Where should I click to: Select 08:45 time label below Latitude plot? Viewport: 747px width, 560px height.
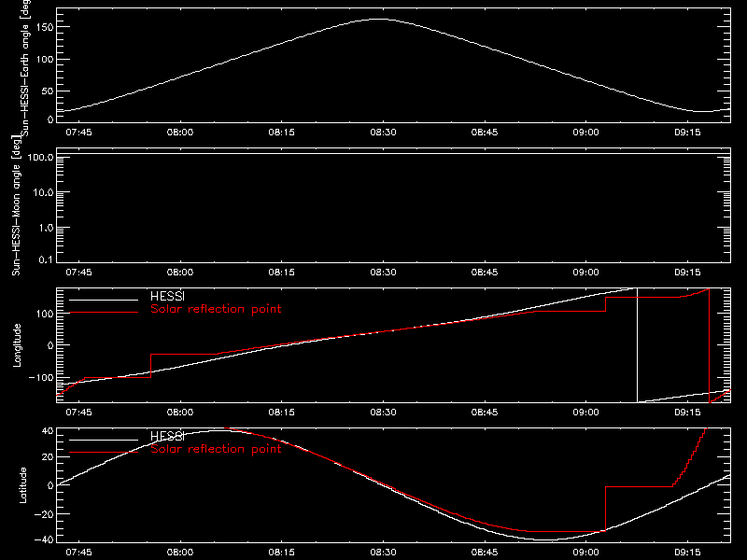[485, 552]
